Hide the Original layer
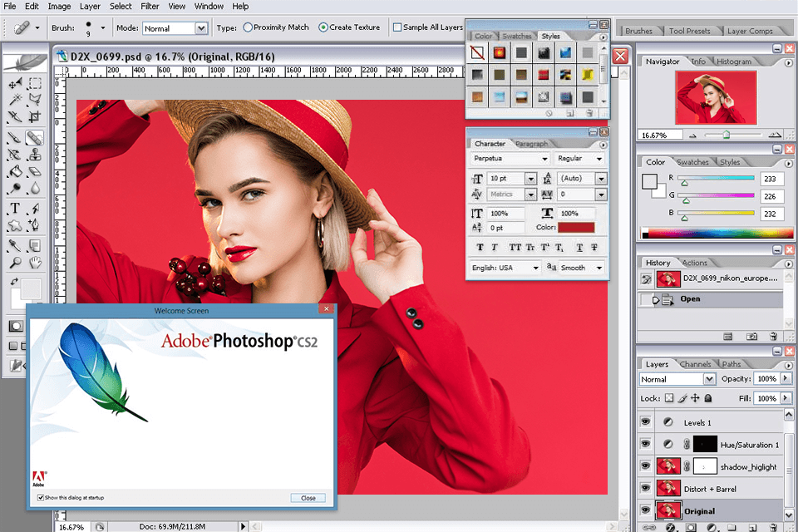798x532 pixels. click(x=645, y=510)
